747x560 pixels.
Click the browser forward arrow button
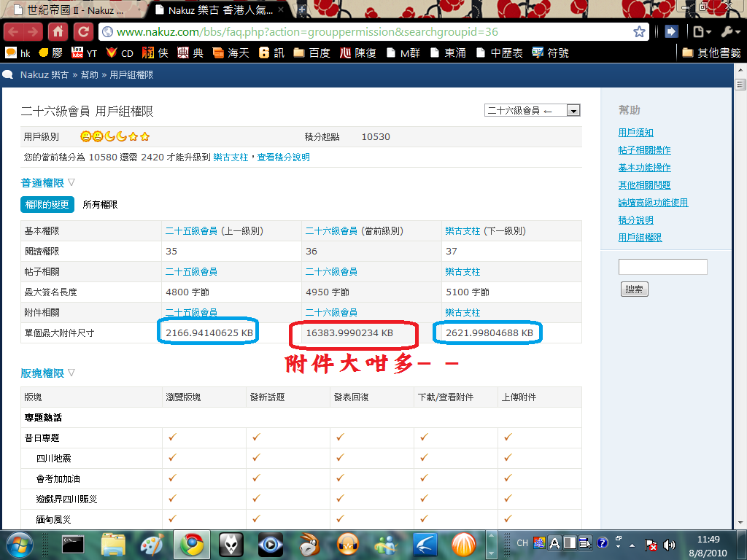[x=33, y=32]
